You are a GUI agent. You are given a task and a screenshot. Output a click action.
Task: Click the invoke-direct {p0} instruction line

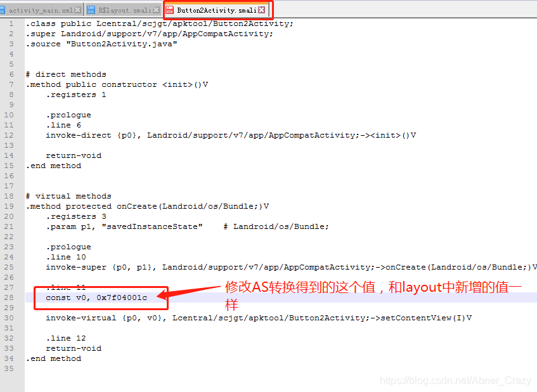click(x=231, y=135)
